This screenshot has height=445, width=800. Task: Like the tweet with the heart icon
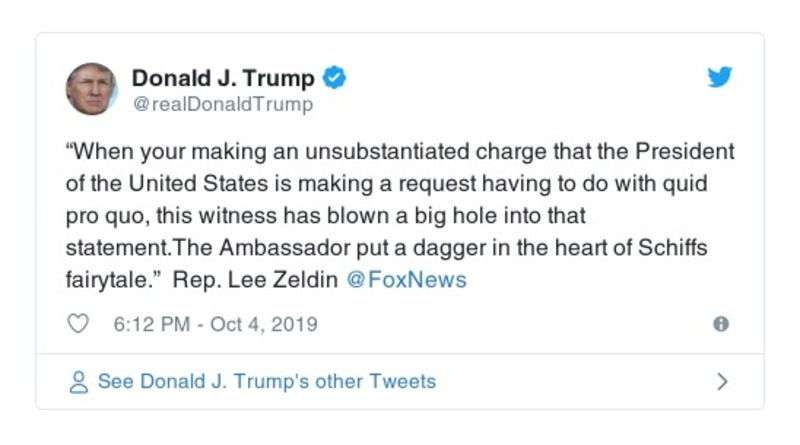(x=77, y=324)
